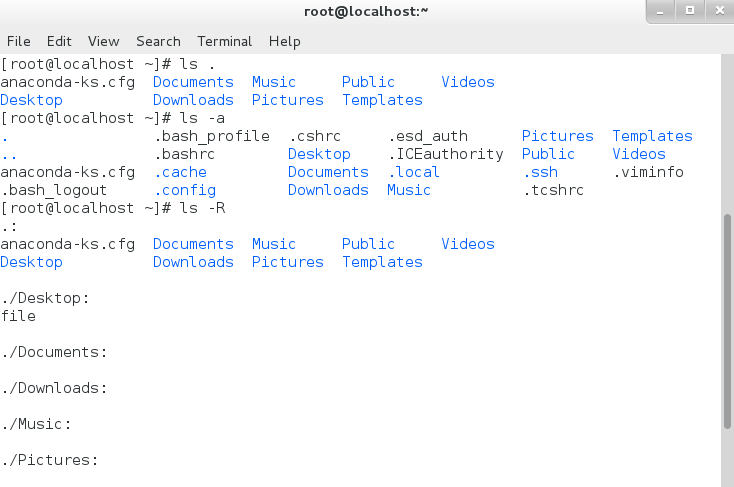Screen dimensions: 734x487
Task: Click the '.:' line after ls -R
Action: tap(9, 227)
